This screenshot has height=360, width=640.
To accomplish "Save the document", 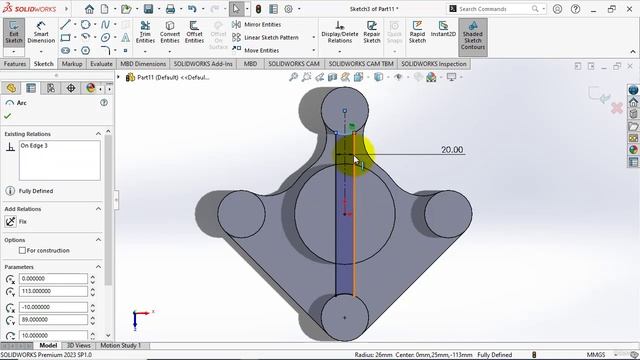I will coord(148,9).
